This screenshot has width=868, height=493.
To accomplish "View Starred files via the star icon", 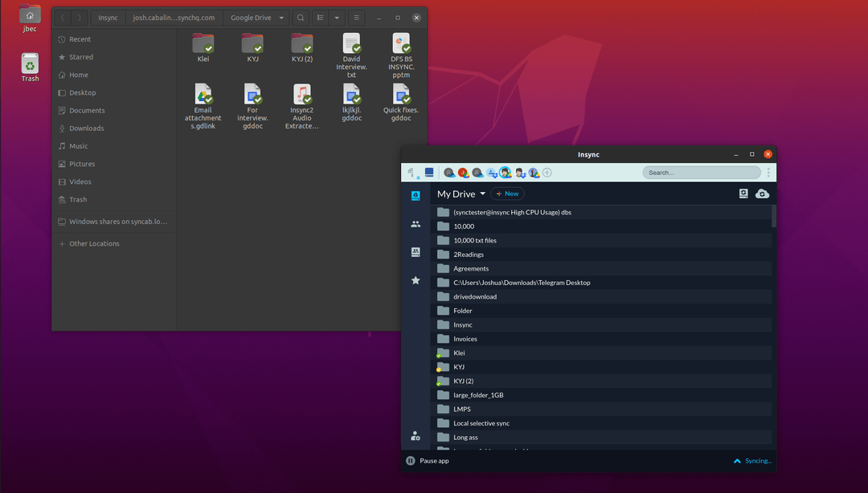I will (x=416, y=280).
